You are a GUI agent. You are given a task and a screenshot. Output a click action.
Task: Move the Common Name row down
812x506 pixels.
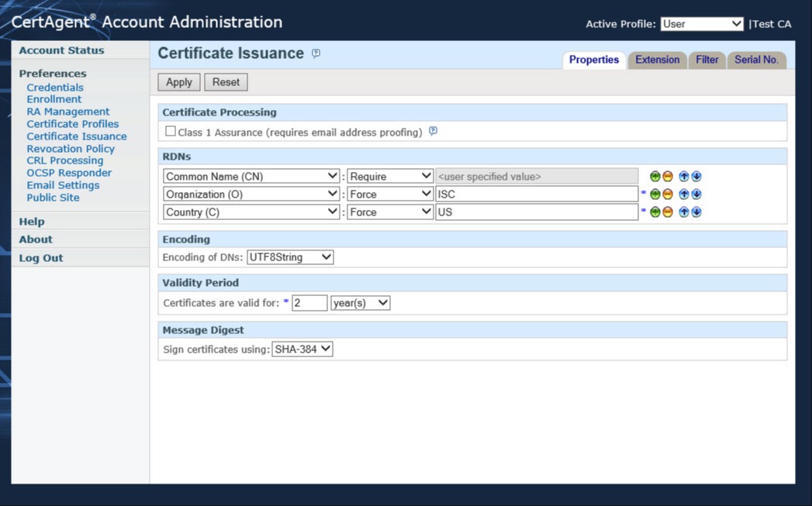coord(696,177)
